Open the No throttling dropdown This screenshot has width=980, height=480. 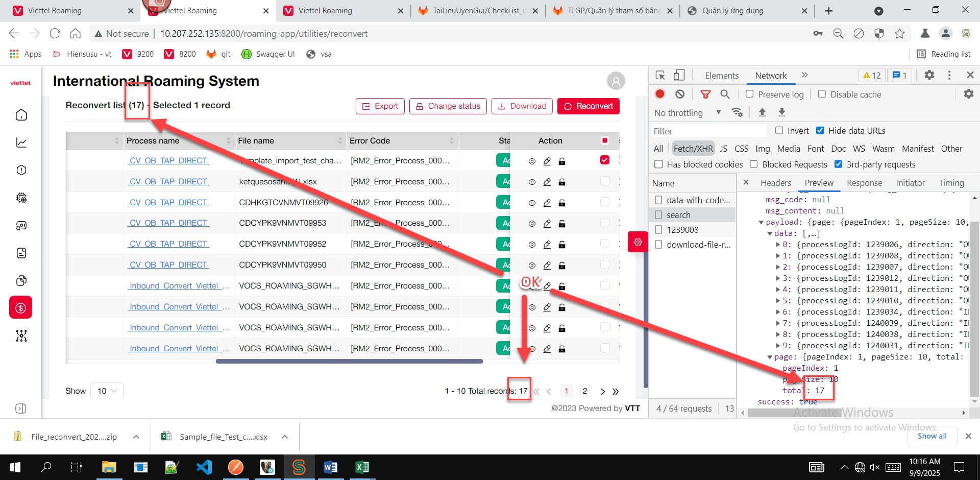click(688, 113)
